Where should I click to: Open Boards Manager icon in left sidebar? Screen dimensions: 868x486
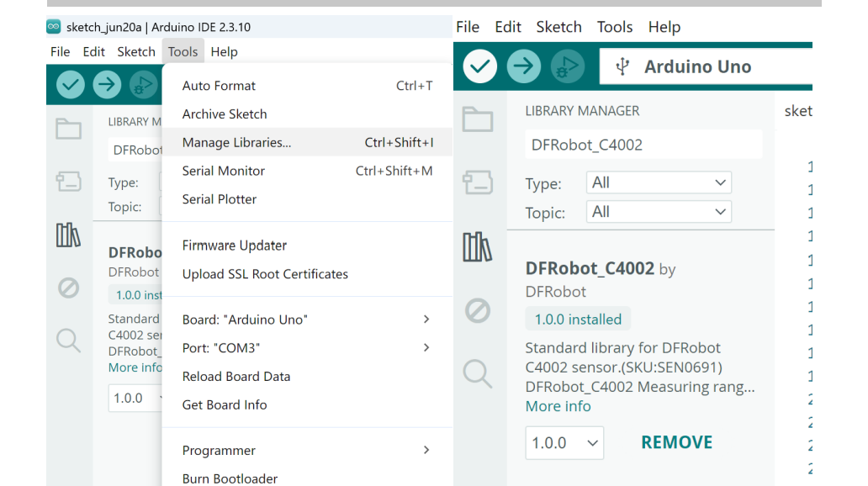click(x=69, y=181)
